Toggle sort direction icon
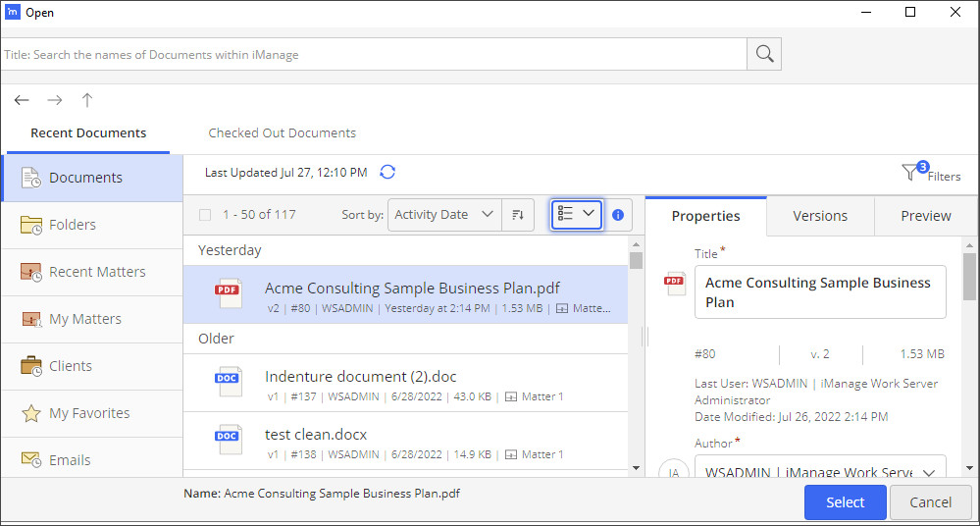 tap(518, 215)
